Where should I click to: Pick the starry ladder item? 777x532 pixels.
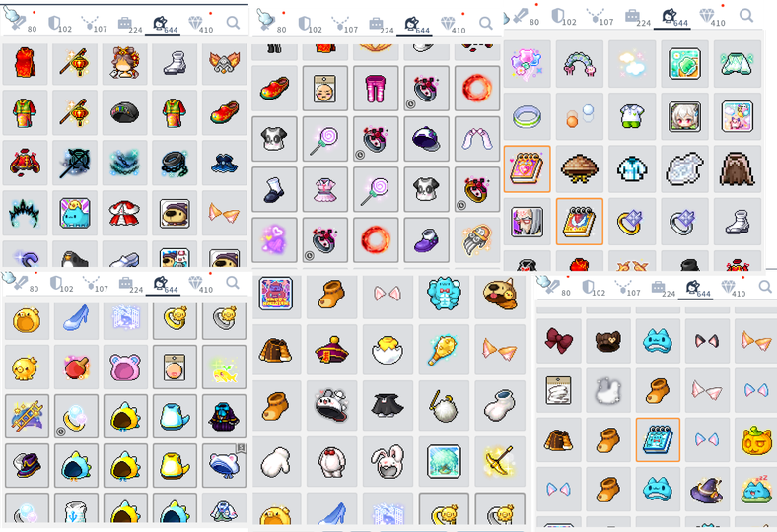click(27, 416)
